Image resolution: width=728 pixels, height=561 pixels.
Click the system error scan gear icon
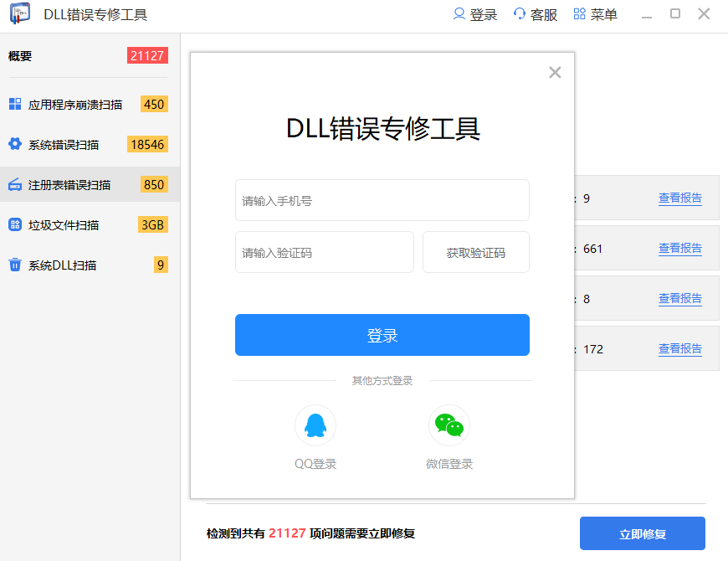[x=15, y=144]
